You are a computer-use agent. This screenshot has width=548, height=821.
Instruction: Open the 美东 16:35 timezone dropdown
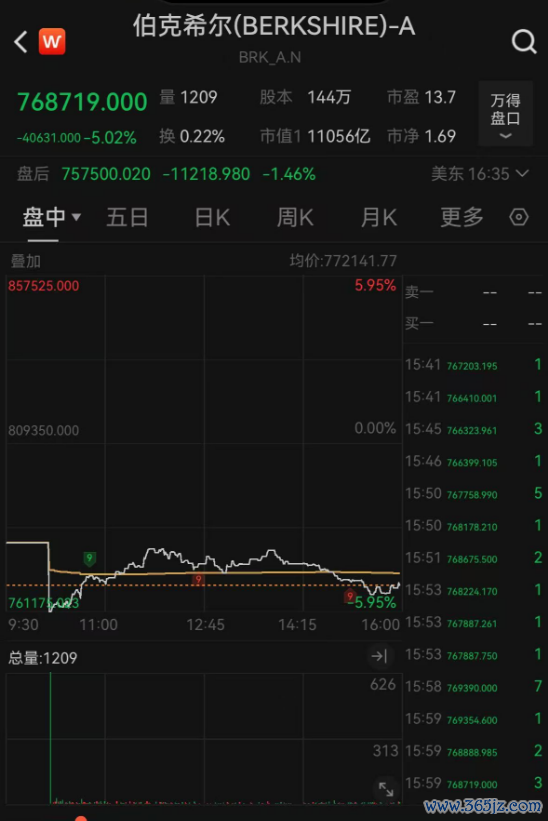tap(480, 174)
